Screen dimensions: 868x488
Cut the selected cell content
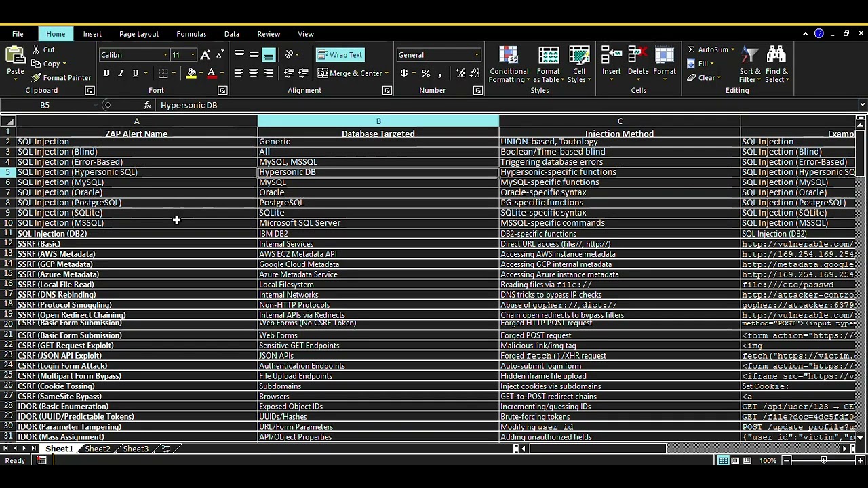(x=43, y=49)
